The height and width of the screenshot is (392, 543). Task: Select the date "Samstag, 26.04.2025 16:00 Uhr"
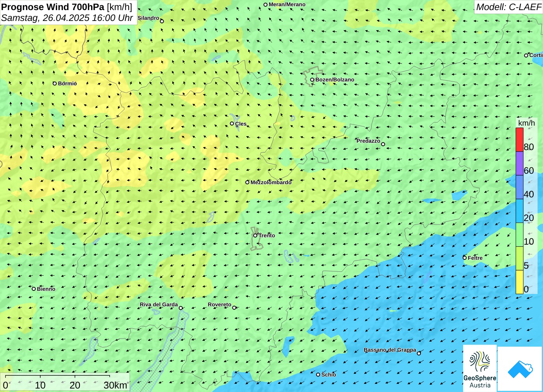(x=67, y=18)
